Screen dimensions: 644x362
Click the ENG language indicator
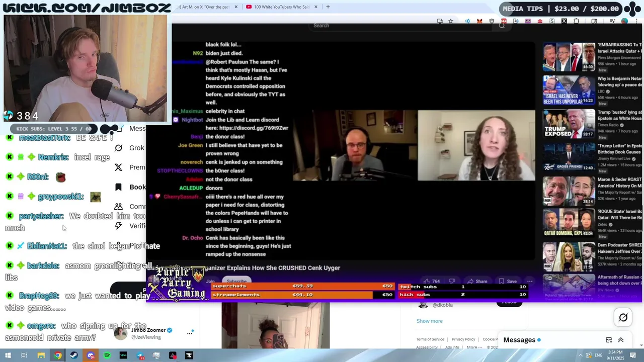click(598, 355)
